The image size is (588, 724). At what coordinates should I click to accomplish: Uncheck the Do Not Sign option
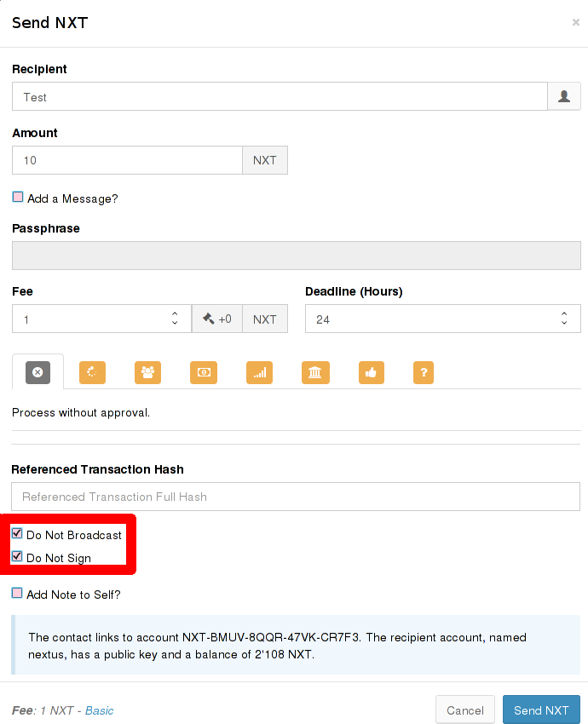[17, 557]
